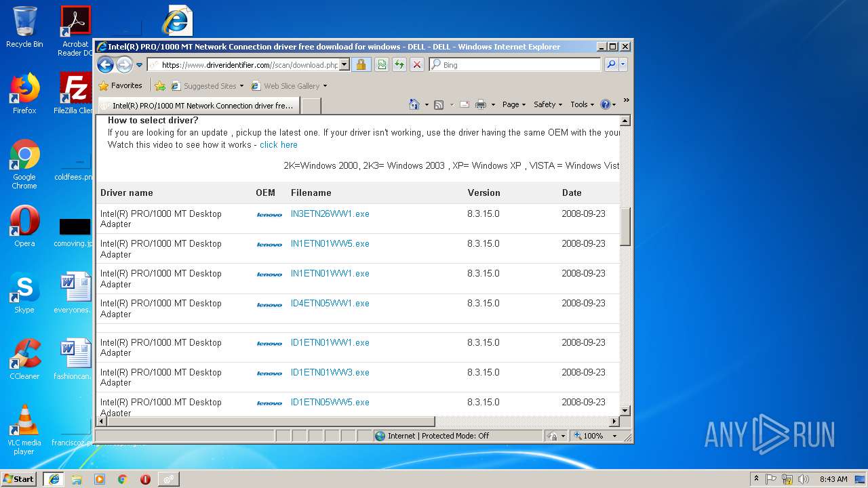Screen dimensions: 868x488
Task: Open the search provider dropdown arrow
Action: point(623,65)
